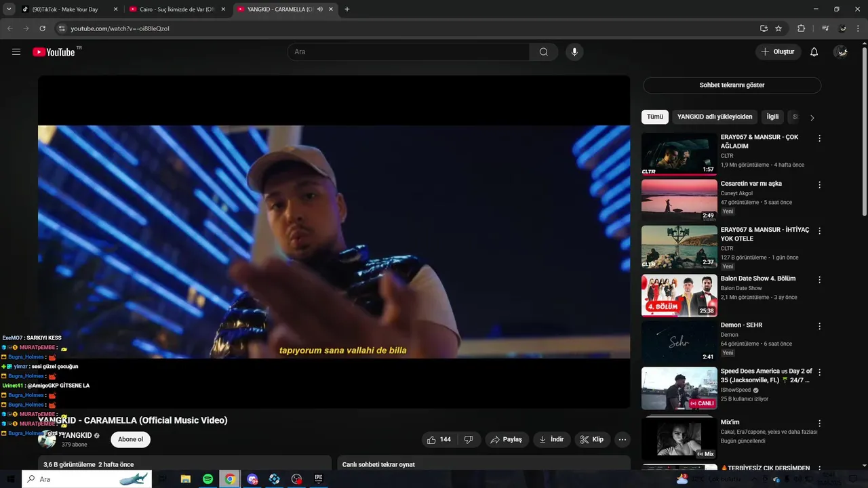Open the YouTube hamburger guide menu

pyautogui.click(x=16, y=52)
